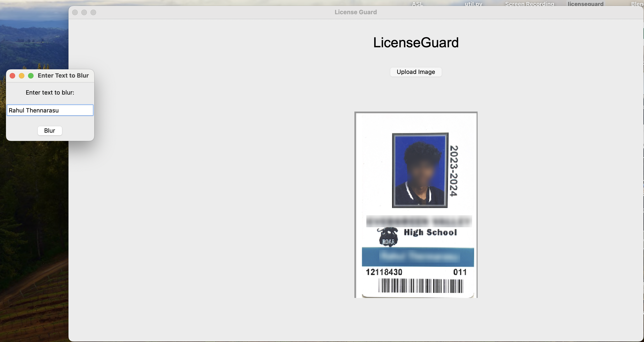Image resolution: width=644 pixels, height=342 pixels.
Task: Close the Enter Text to Blur dialog
Action: pyautogui.click(x=12, y=76)
